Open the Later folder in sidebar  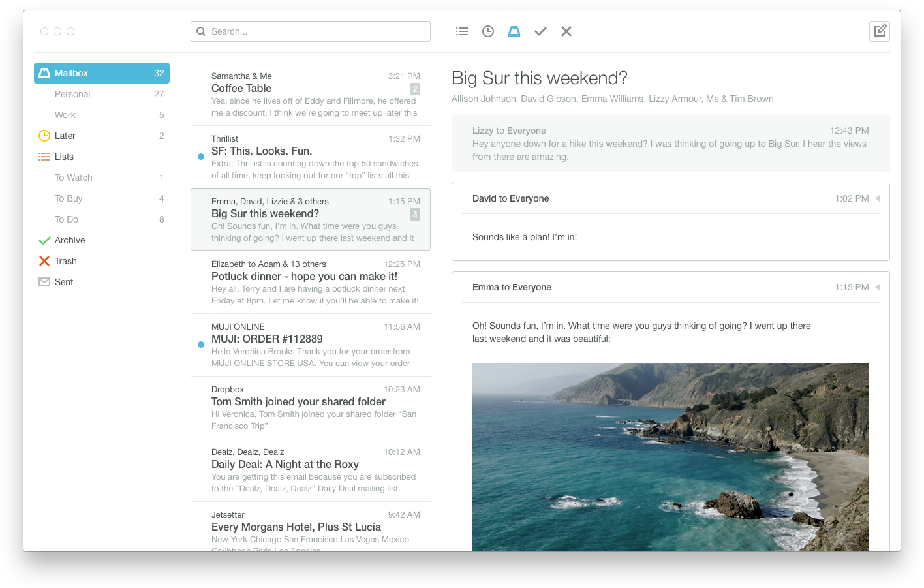(x=65, y=136)
